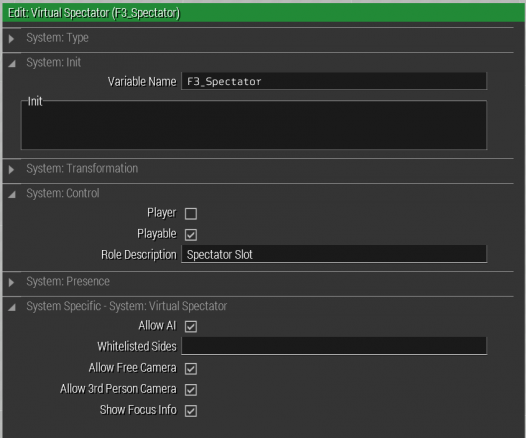This screenshot has height=438, width=526.
Task: Disable the Allow AI checkbox
Action: pyautogui.click(x=191, y=326)
